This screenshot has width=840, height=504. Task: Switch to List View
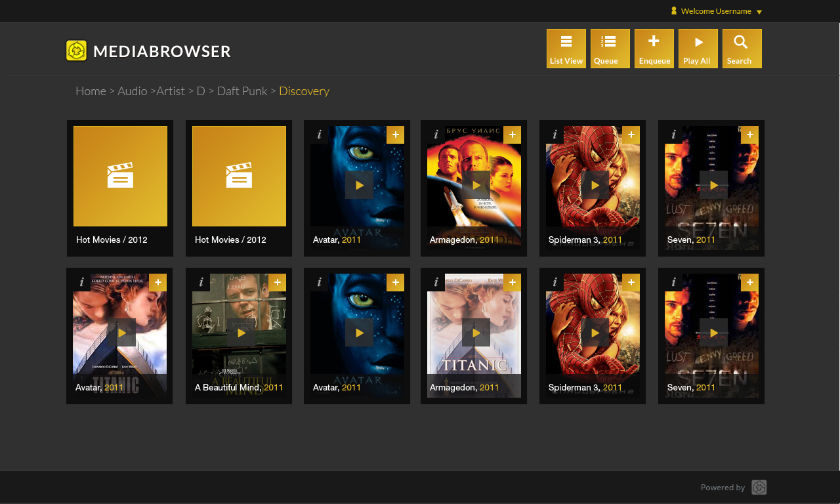(566, 49)
